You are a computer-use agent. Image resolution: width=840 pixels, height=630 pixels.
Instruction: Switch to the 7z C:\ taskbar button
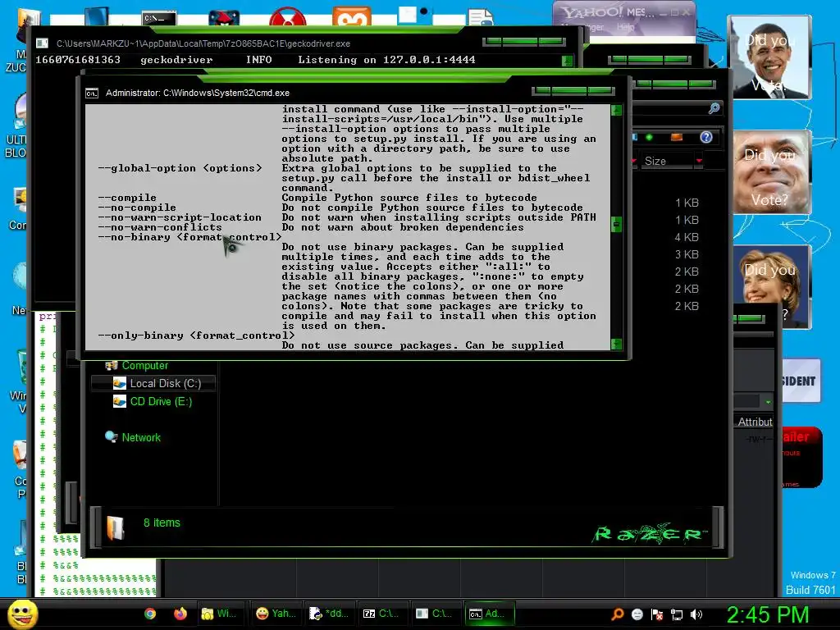click(382, 614)
